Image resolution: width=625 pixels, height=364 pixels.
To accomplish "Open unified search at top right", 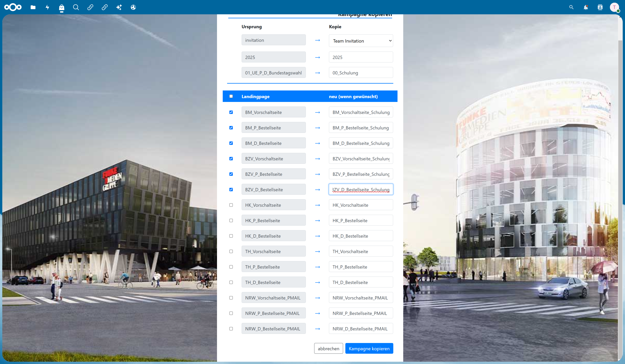I will pos(572,7).
